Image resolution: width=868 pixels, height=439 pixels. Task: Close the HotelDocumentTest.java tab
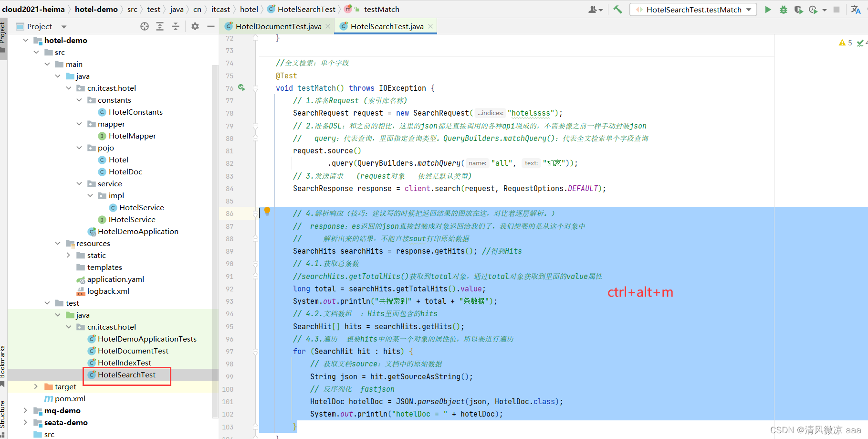(x=328, y=26)
